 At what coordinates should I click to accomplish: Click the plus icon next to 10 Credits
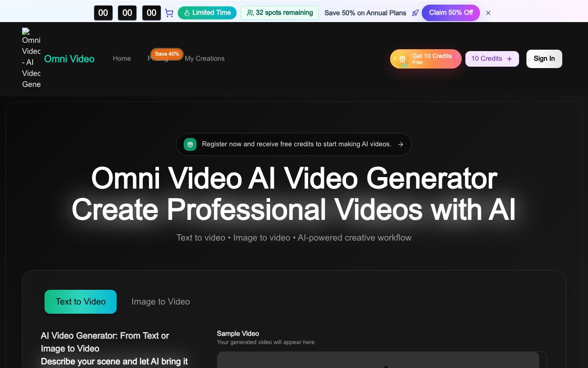[x=509, y=59]
